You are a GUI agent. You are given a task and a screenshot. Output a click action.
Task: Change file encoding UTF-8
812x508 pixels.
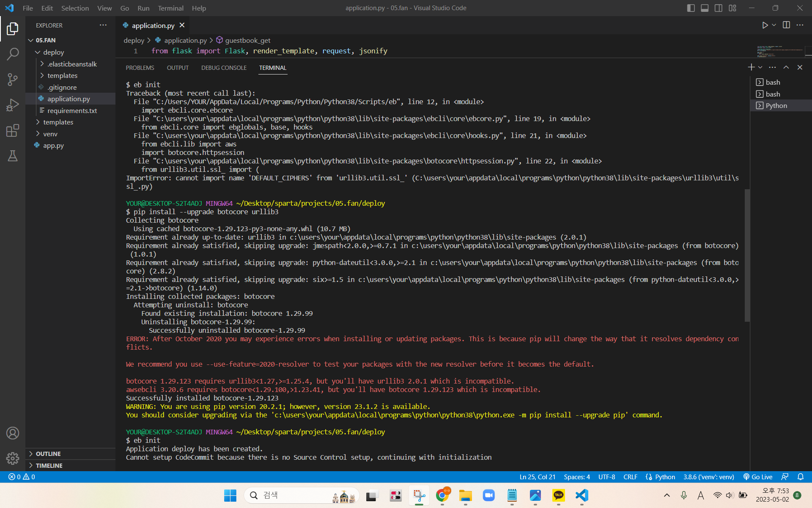607,477
